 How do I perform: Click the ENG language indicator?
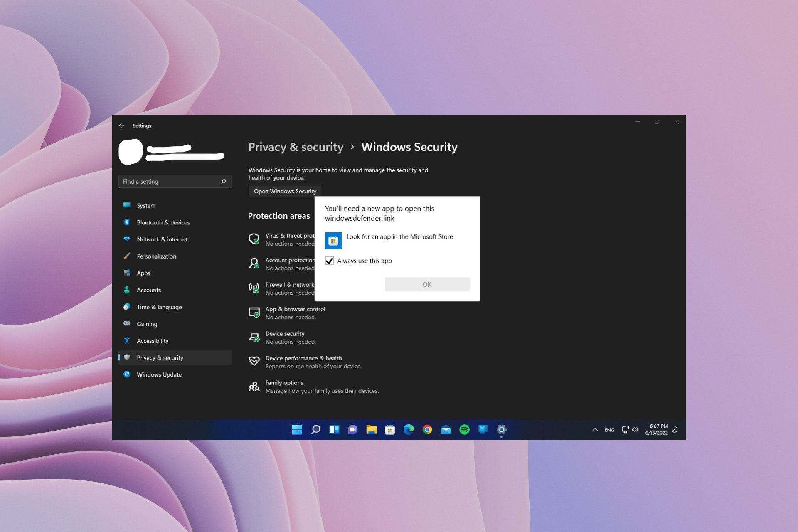click(x=609, y=430)
